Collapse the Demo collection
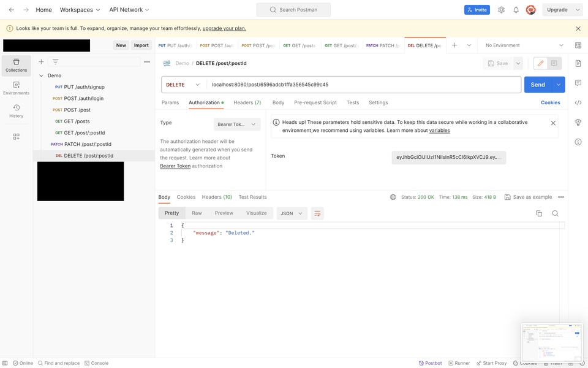The image size is (588, 368). click(x=41, y=75)
